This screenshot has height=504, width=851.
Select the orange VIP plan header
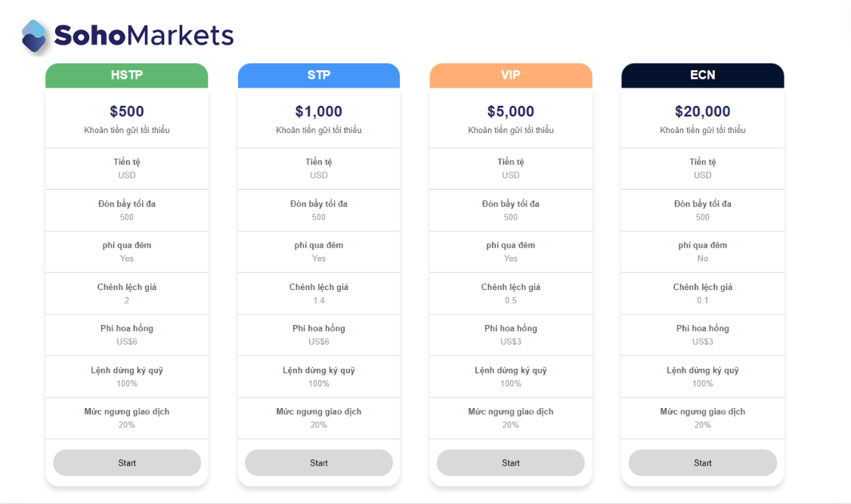pos(511,76)
